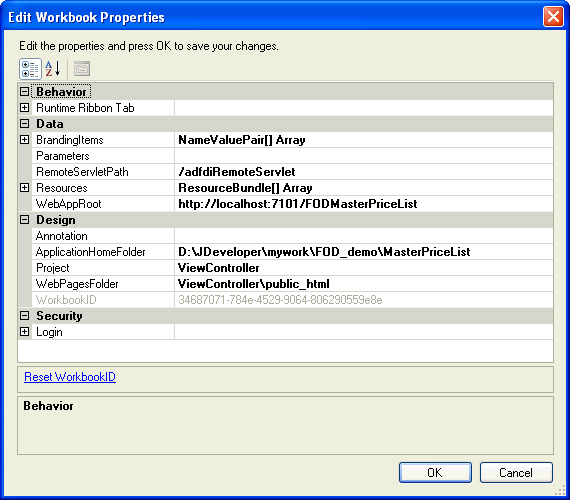Click the dialog resize grip corner
The width and height of the screenshot is (570, 500).
(560, 490)
